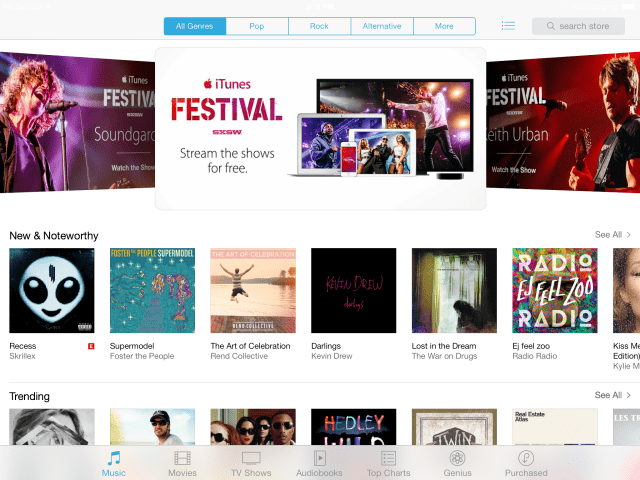Tap the Supermodel album title text
The height and width of the screenshot is (480, 640).
132,346
